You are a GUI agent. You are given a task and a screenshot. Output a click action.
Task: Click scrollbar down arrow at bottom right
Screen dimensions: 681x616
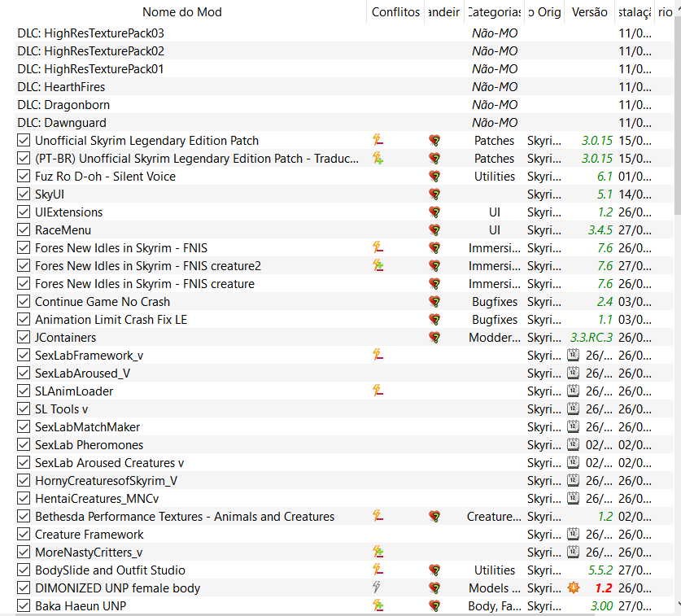(679, 604)
